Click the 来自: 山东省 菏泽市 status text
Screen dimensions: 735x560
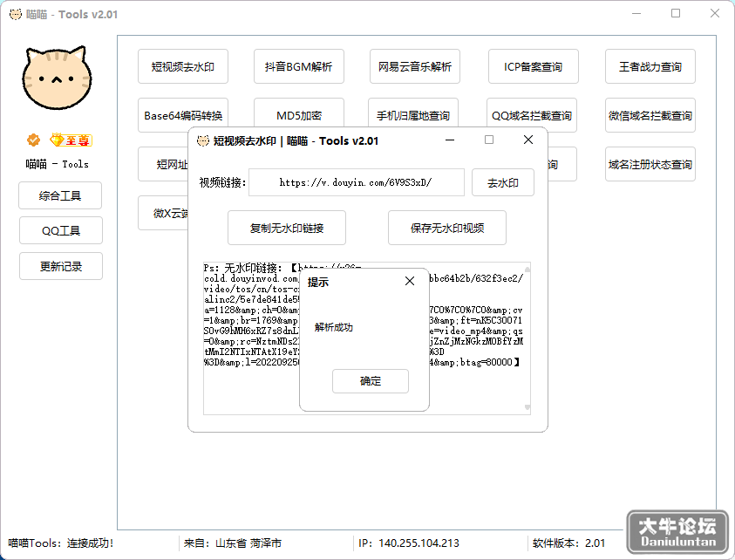[x=233, y=543]
